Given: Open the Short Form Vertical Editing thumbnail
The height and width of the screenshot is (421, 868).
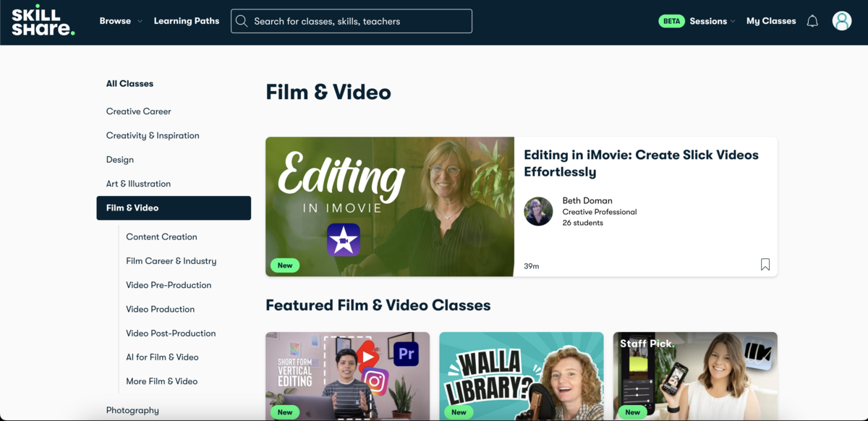Looking at the screenshot, I should click(347, 376).
